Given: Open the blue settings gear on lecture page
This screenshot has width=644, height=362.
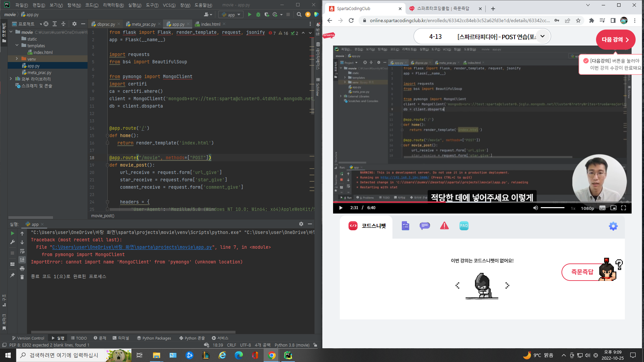Looking at the screenshot, I should (613, 226).
